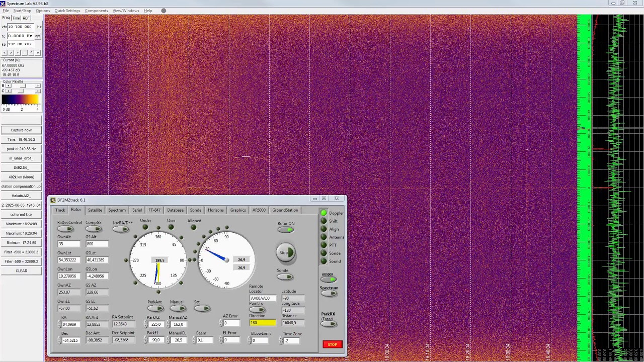Click the '^' up arrow button in Freq panel
The height and width of the screenshot is (362, 644).
coord(31,53)
